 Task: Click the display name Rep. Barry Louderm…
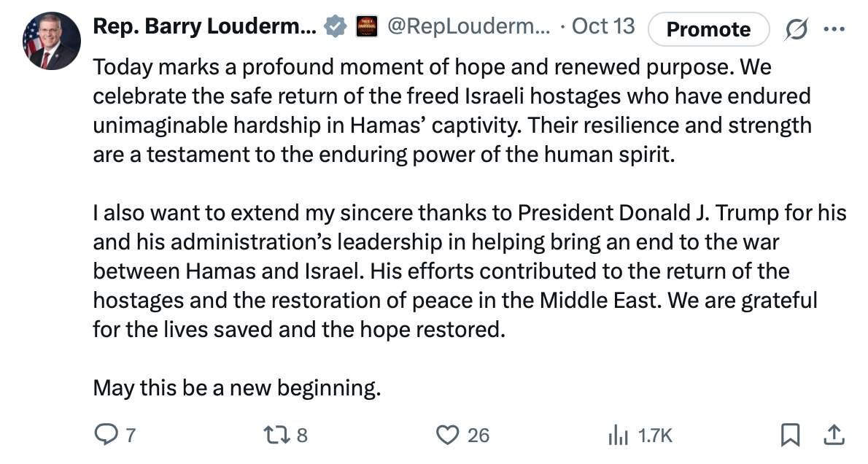[205, 27]
